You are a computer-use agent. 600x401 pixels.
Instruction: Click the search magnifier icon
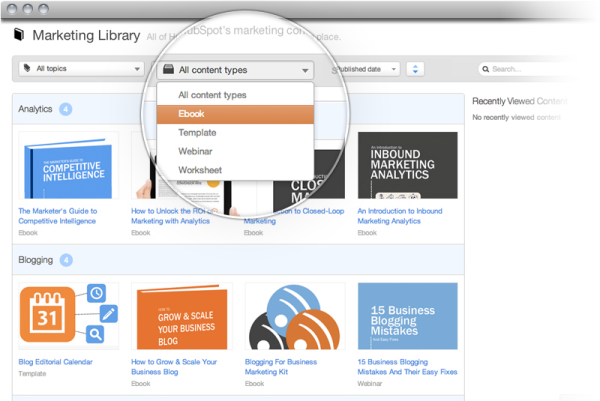coord(485,69)
